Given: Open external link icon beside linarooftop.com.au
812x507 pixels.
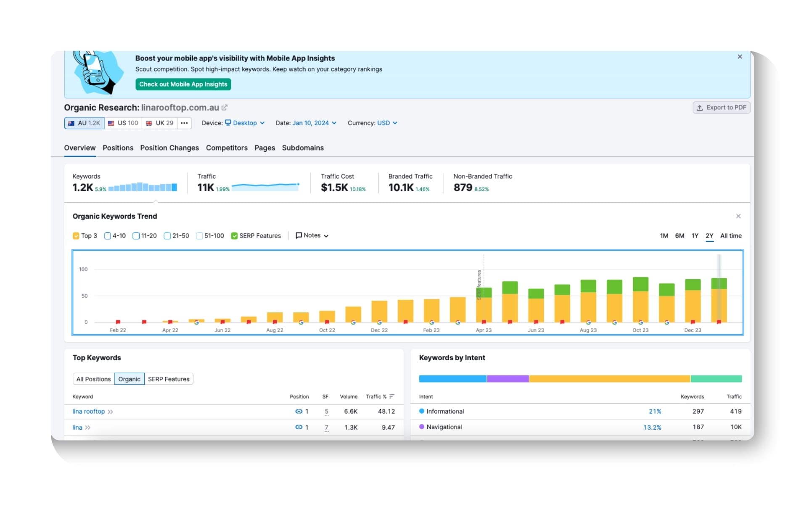Looking at the screenshot, I should tap(225, 108).
